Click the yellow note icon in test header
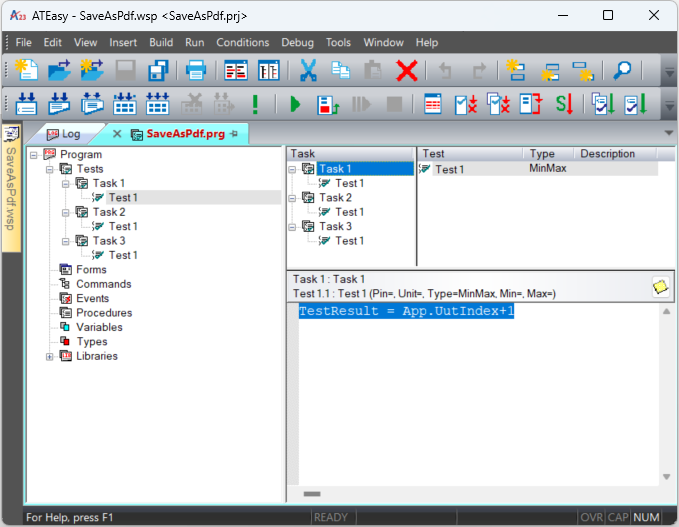The image size is (679, 527). coord(660,287)
